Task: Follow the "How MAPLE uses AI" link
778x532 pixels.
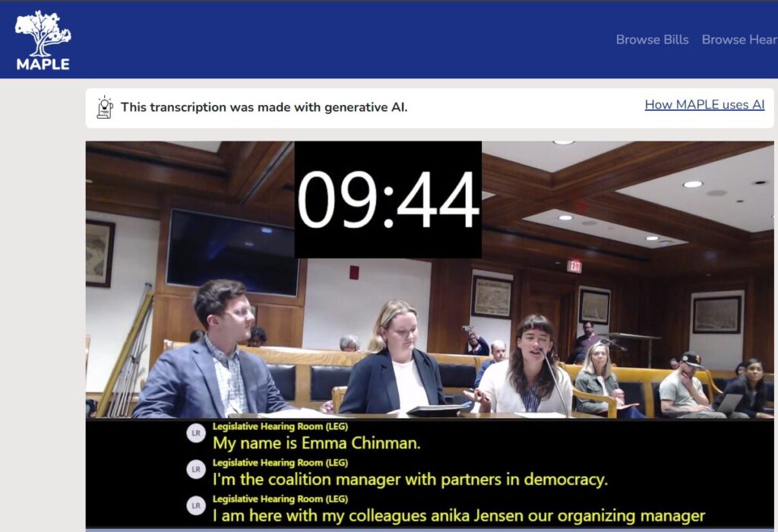Action: (704, 105)
